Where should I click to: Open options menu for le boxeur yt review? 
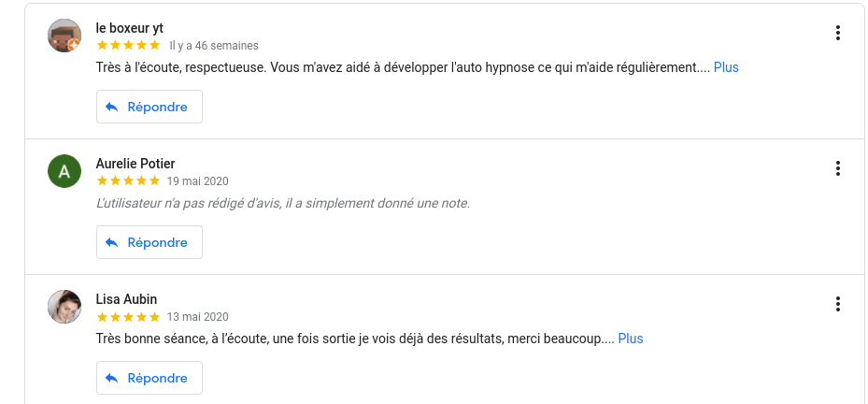tap(838, 34)
